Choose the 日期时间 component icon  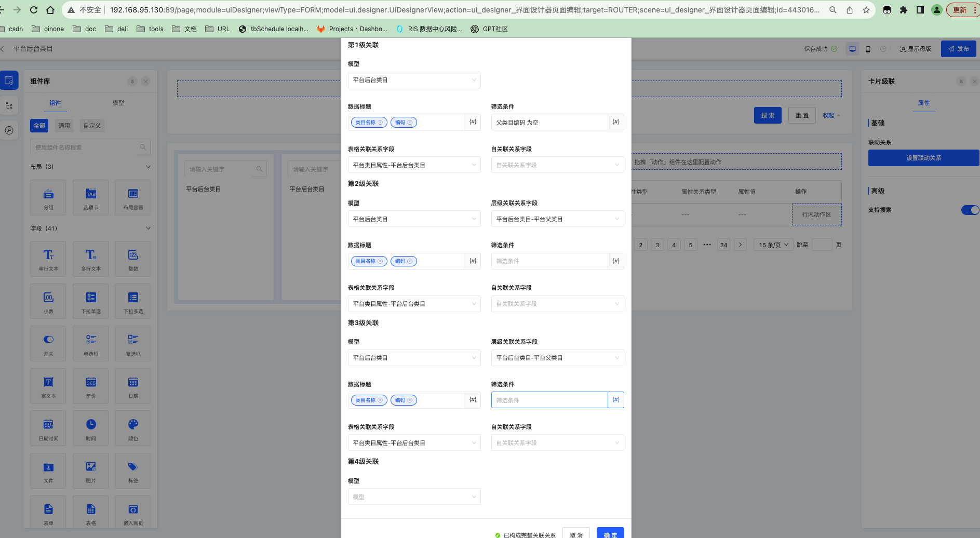coord(48,428)
